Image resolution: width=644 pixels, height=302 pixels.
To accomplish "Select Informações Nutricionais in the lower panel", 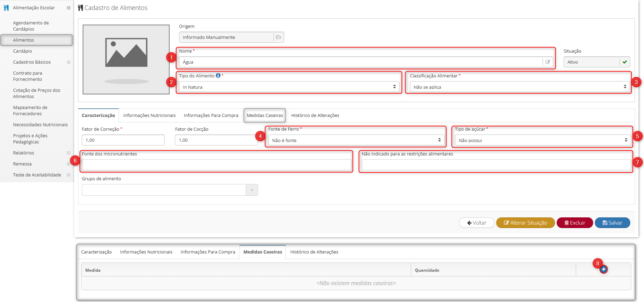I will 146,252.
